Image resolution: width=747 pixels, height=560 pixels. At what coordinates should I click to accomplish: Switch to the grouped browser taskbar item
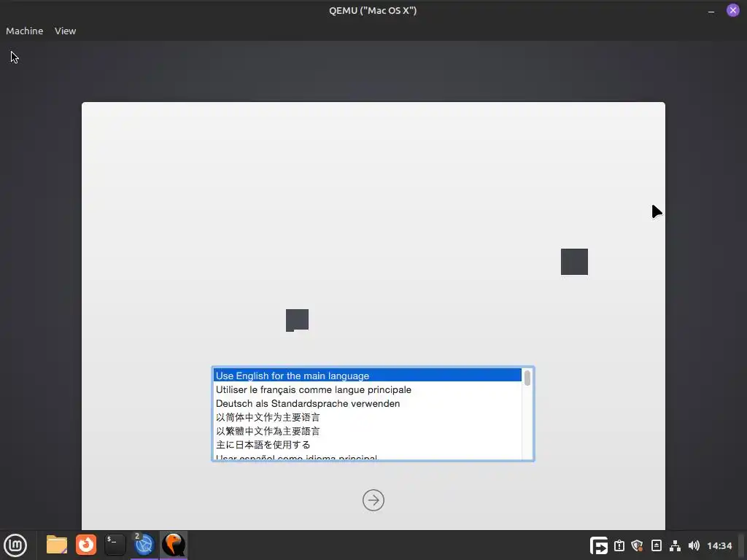click(x=144, y=545)
